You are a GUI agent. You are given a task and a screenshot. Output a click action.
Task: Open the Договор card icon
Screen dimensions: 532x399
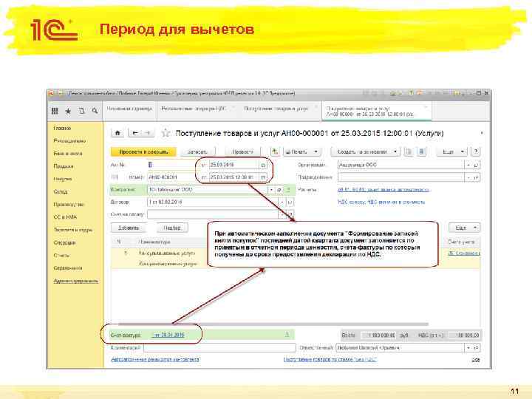pyautogui.click(x=290, y=202)
